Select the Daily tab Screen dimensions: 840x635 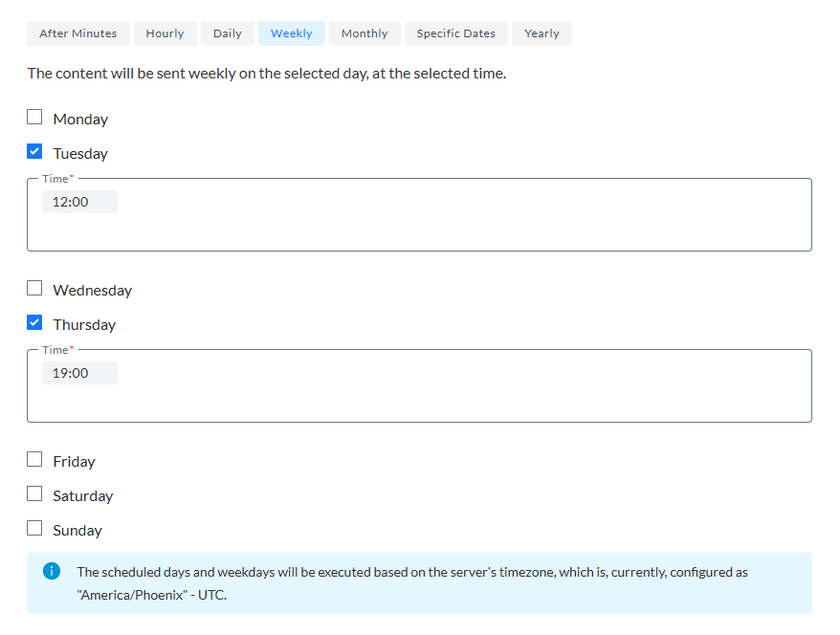(x=228, y=33)
